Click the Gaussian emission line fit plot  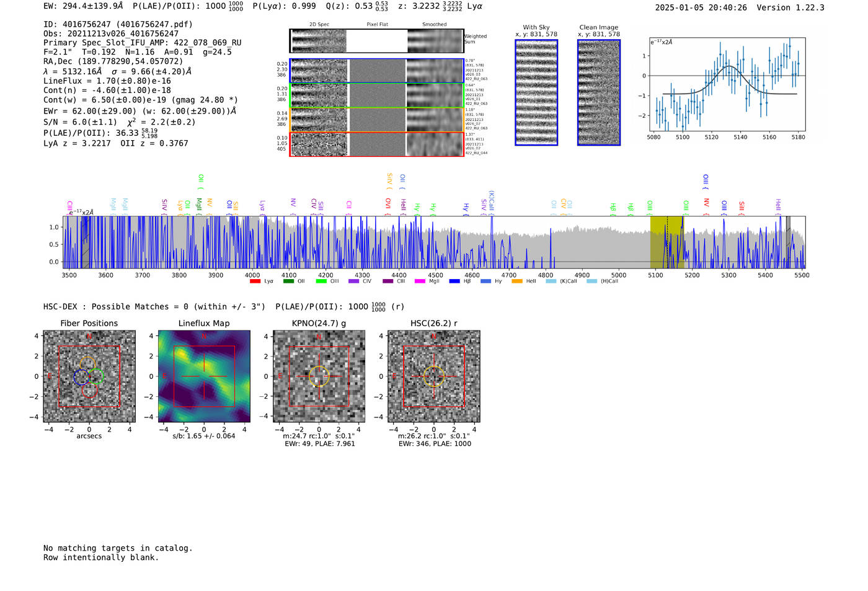[x=726, y=84]
